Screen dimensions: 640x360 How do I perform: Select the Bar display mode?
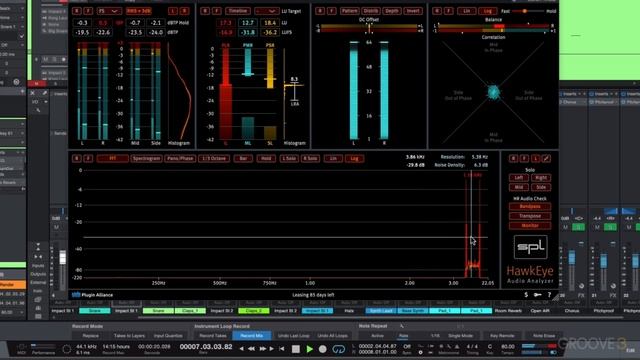(243, 158)
